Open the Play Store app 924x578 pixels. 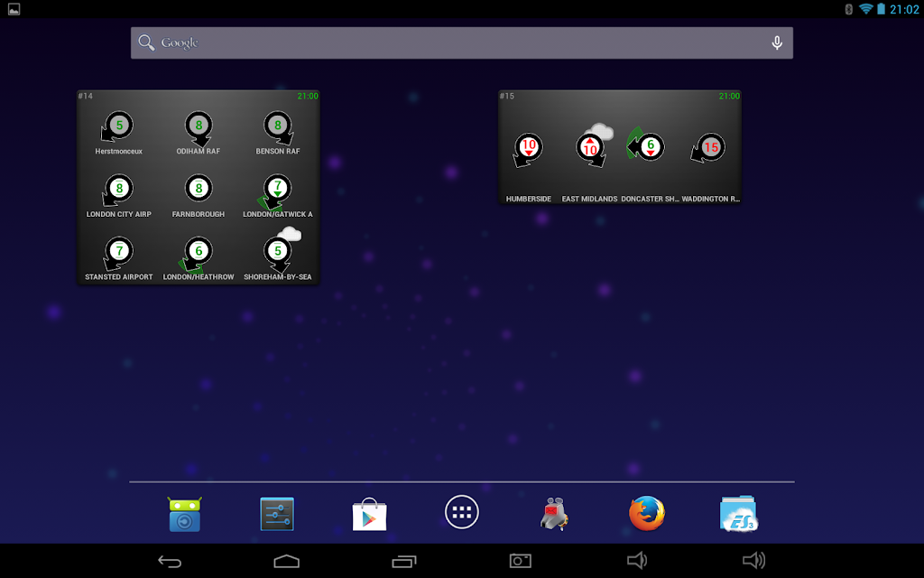(x=369, y=514)
